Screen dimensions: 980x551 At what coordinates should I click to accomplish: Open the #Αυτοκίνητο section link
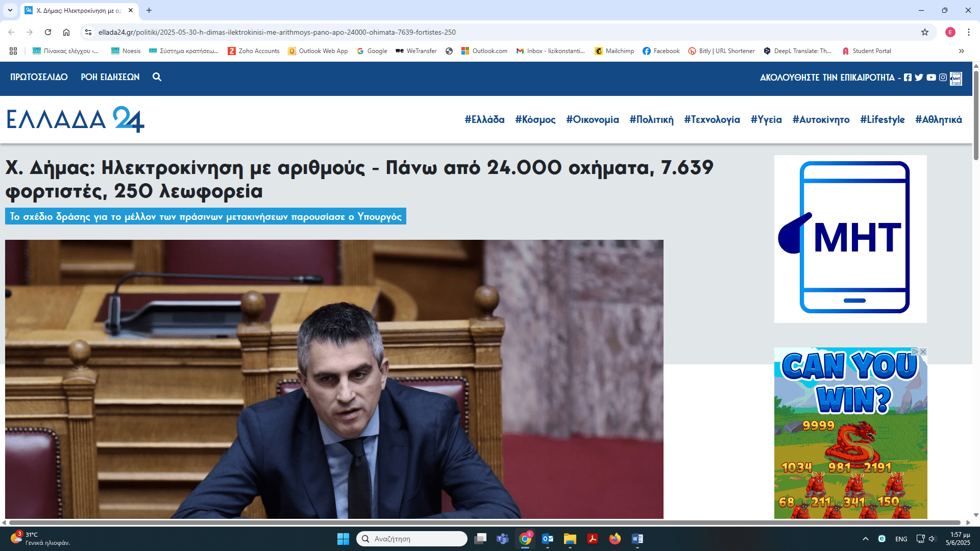(x=821, y=119)
